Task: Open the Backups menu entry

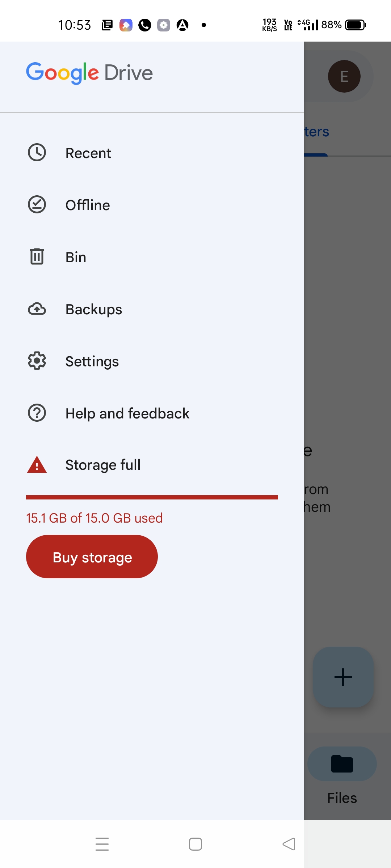Action: [x=152, y=309]
